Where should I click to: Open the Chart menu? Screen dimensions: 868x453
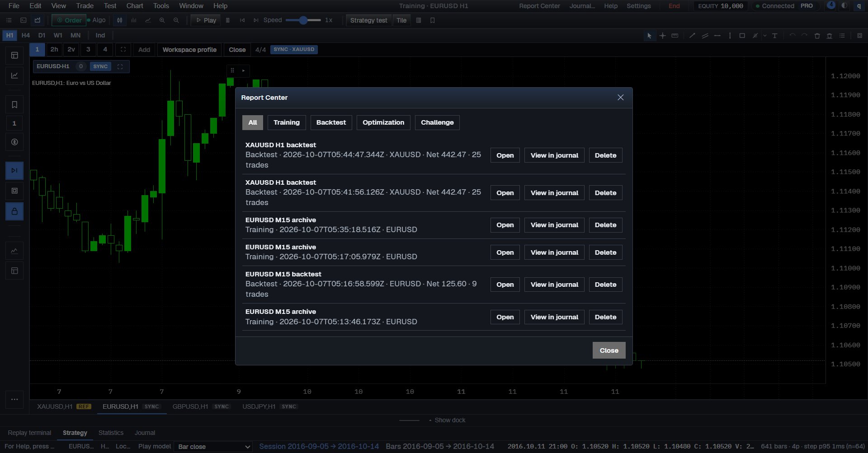tap(135, 6)
